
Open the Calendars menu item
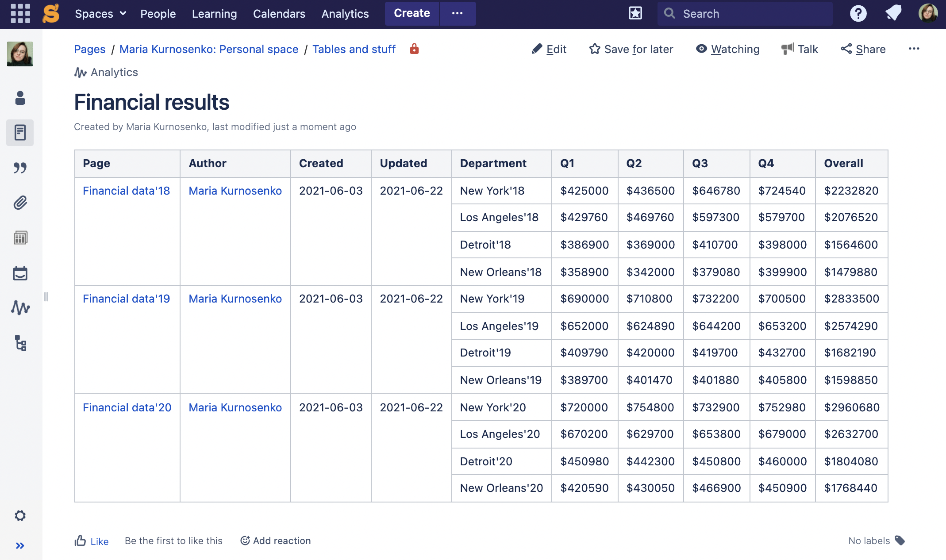coord(279,14)
